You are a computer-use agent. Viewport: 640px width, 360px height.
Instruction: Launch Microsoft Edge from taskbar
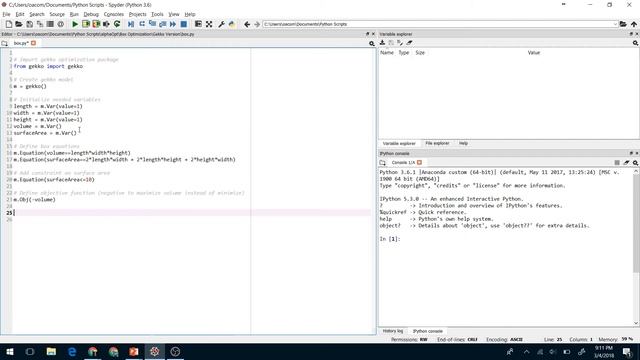point(72,352)
